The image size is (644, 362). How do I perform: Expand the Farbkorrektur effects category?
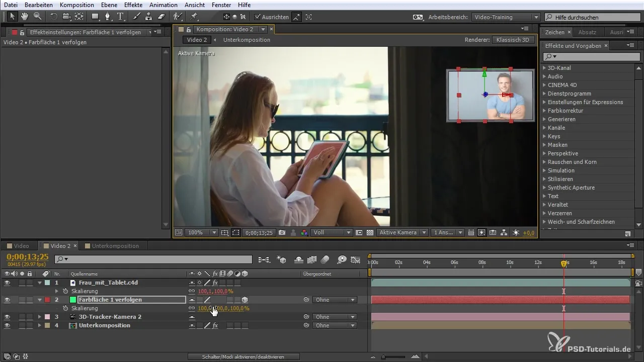pyautogui.click(x=544, y=111)
